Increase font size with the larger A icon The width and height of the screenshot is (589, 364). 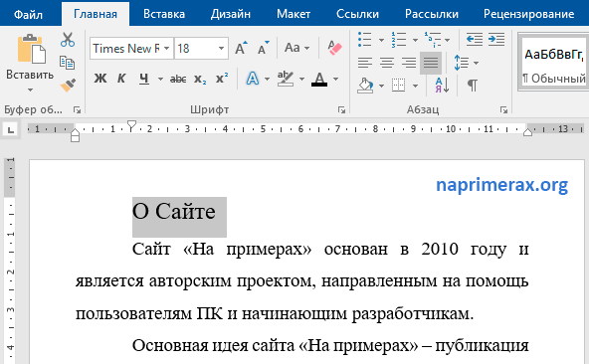[241, 48]
